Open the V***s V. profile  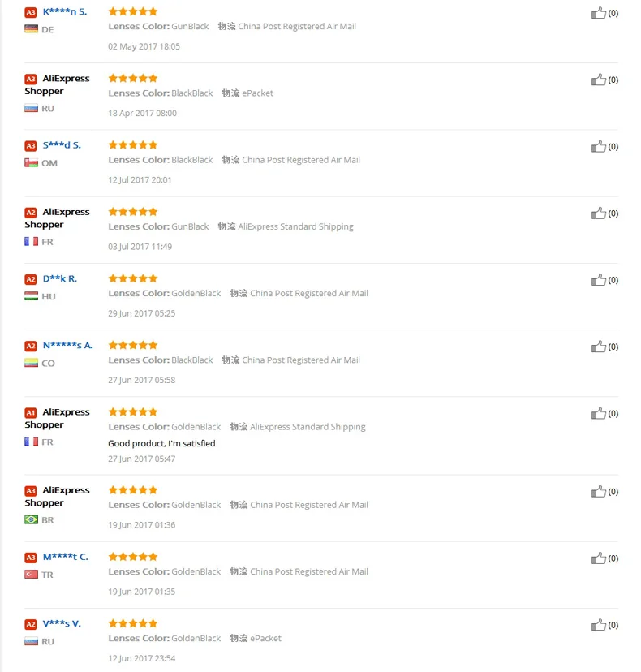[62, 623]
